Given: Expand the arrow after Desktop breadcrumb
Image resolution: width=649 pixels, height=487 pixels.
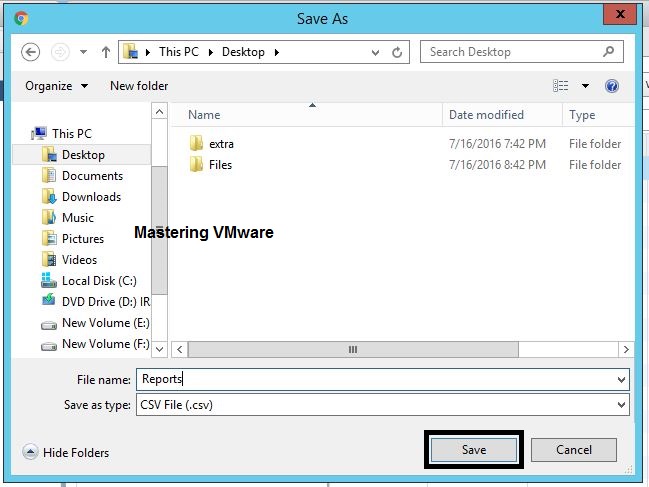Looking at the screenshot, I should tap(276, 52).
